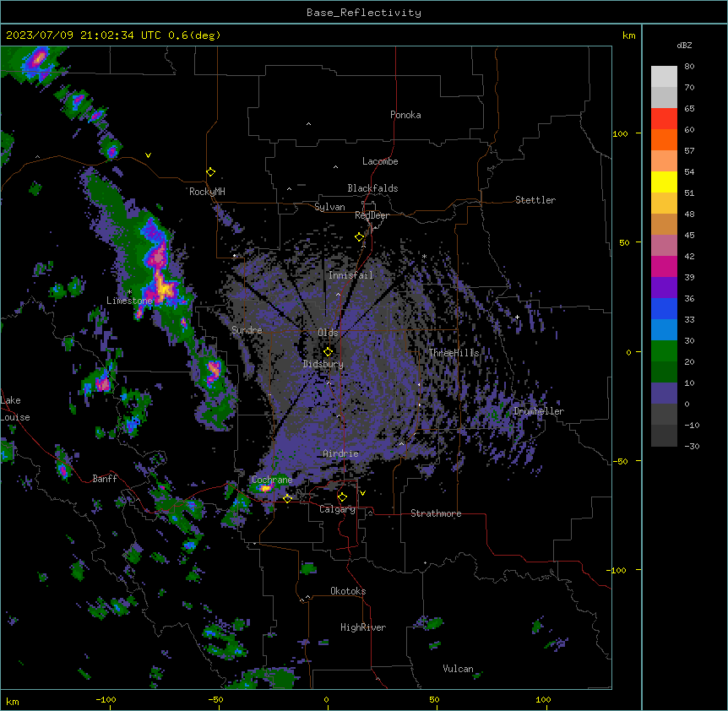Pick the slate-blue 10 dBZ legend swatch
Screen dimensions: 728x711
(x=664, y=393)
